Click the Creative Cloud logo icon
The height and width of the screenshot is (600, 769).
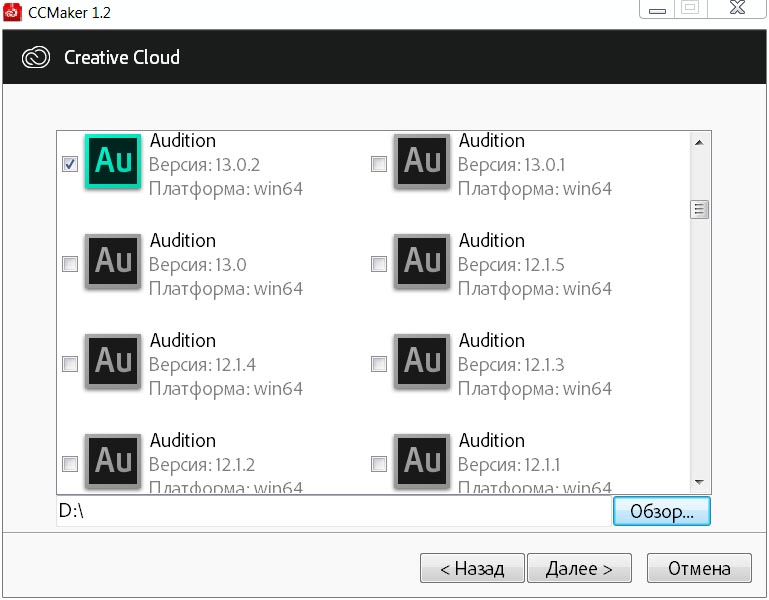pyautogui.click(x=36, y=57)
